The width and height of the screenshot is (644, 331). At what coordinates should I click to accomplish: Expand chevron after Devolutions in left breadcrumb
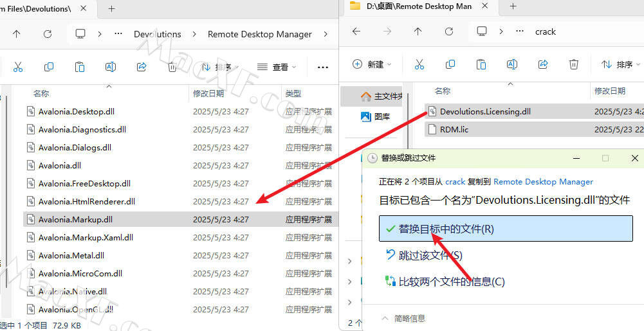[x=194, y=34]
